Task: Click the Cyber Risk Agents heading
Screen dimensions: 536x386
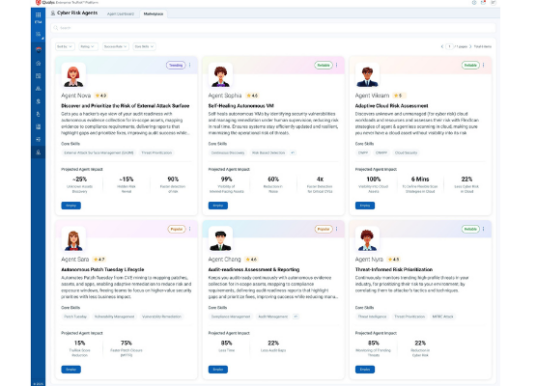Action: (77, 13)
